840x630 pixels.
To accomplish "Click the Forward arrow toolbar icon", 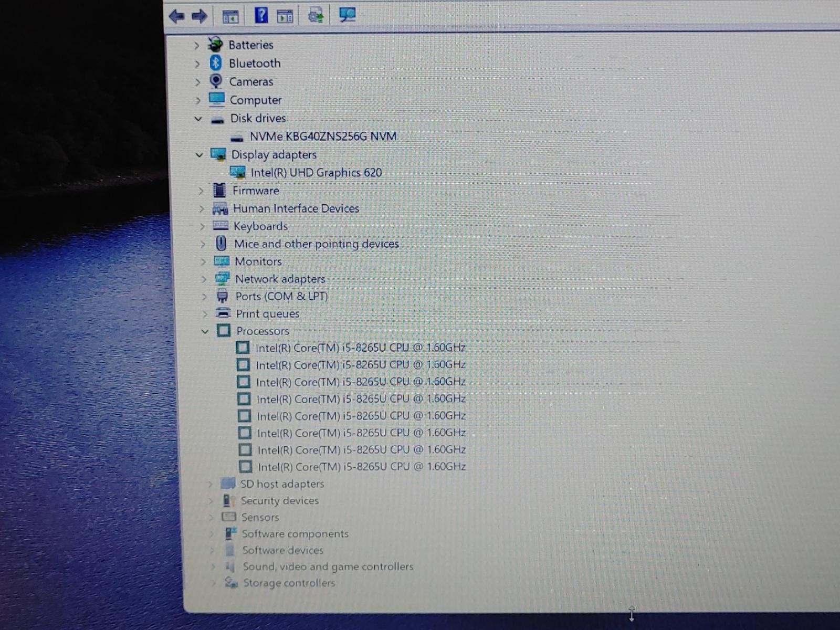I will pos(199,16).
